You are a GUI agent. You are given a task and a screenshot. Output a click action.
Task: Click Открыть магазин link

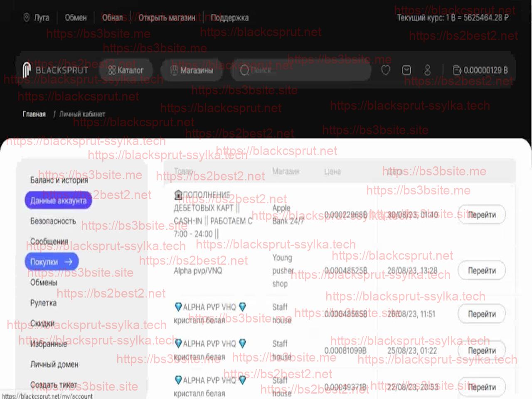[x=167, y=17]
